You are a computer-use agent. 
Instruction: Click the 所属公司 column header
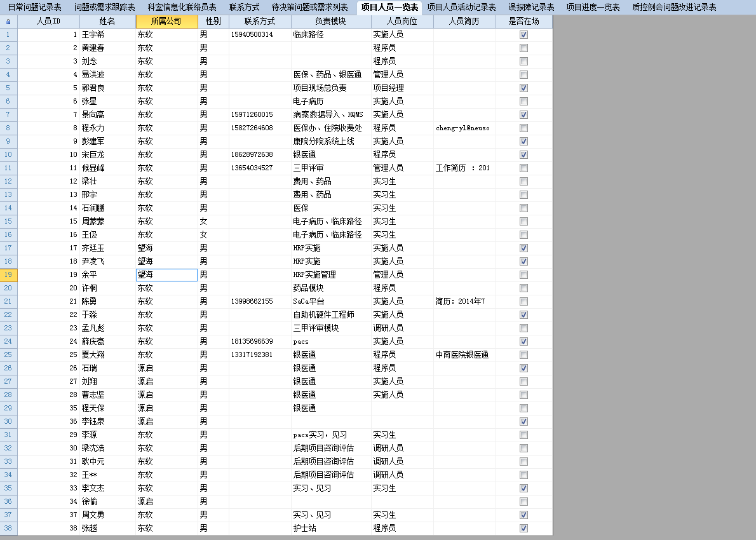coord(166,21)
